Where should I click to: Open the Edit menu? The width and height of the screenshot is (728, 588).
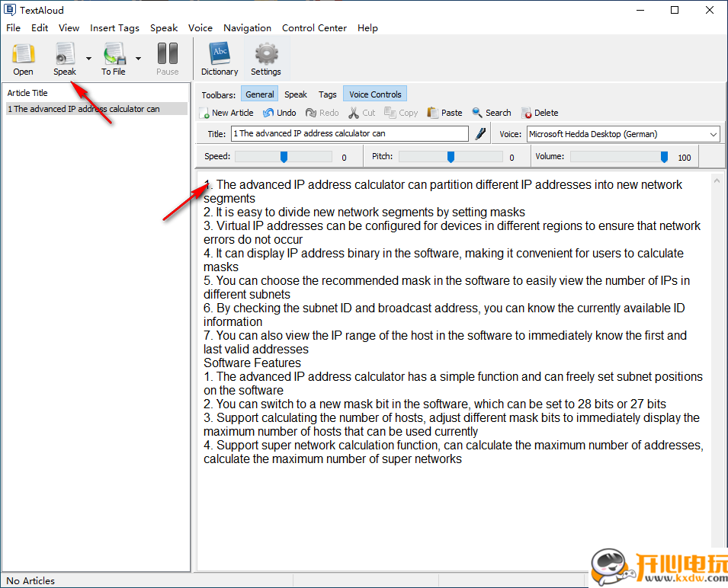(40, 28)
